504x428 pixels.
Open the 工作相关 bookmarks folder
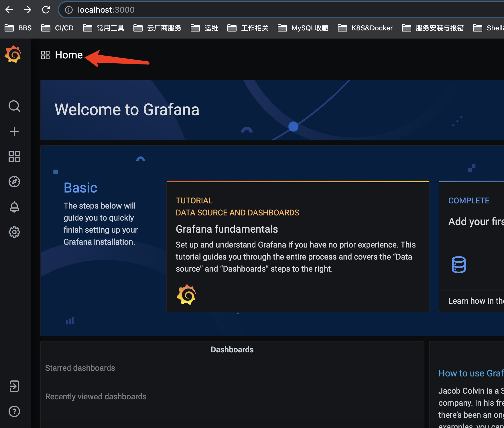[248, 28]
